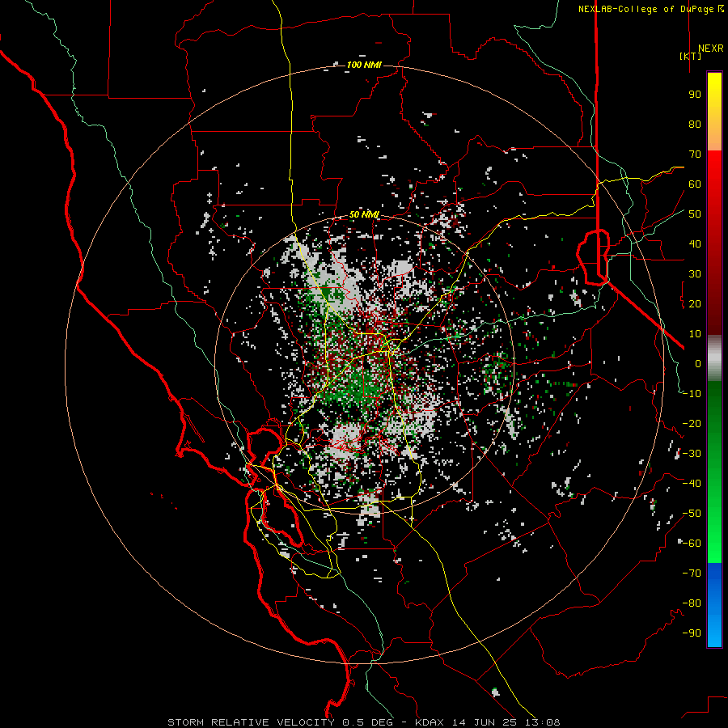Click the -90 scale label
Image resolution: width=728 pixels, height=728 pixels.
click(x=692, y=633)
